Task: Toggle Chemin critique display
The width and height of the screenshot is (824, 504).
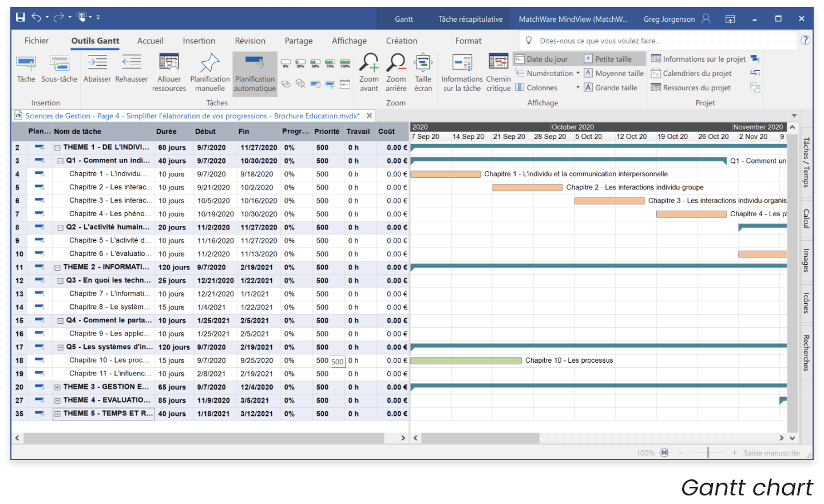Action: click(498, 73)
